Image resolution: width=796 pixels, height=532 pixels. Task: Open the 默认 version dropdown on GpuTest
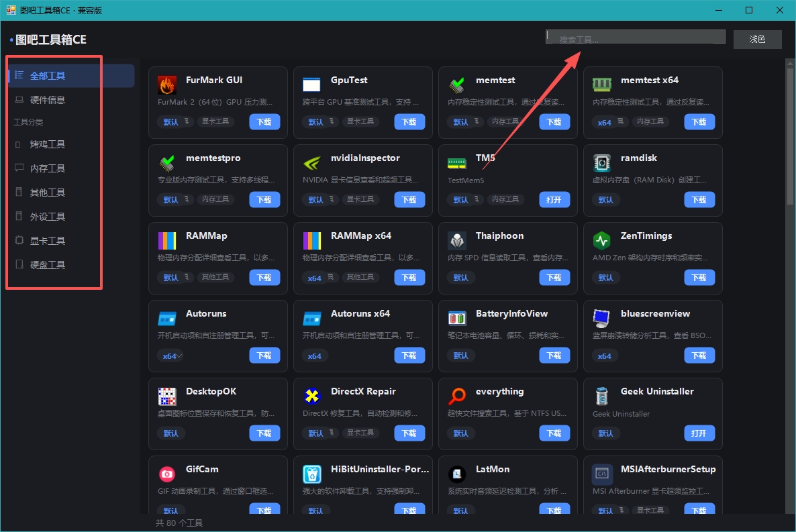[320, 122]
